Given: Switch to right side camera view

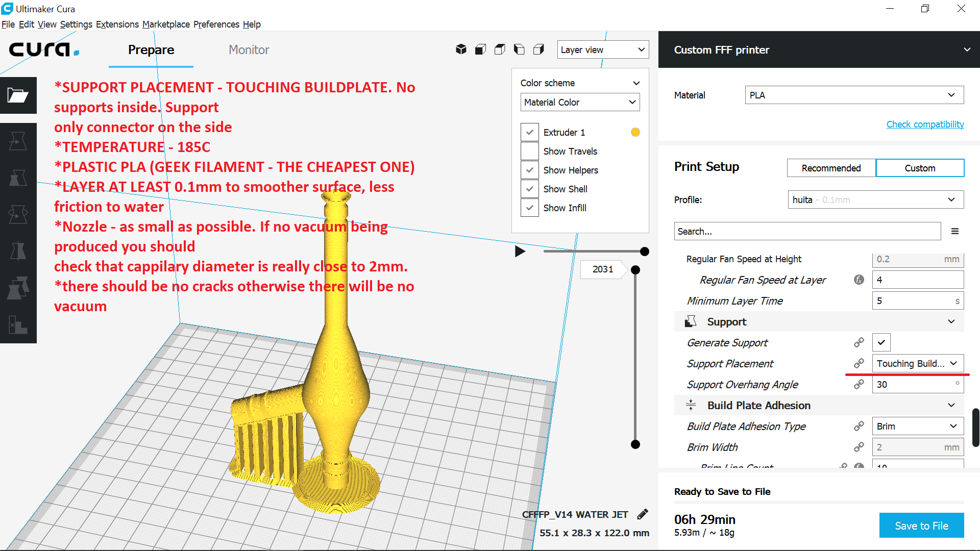Looking at the screenshot, I should pyautogui.click(x=538, y=49).
